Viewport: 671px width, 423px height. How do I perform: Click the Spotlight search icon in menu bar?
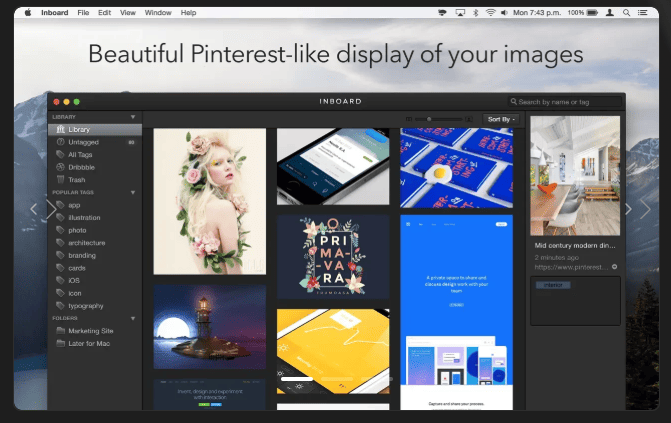(x=626, y=13)
